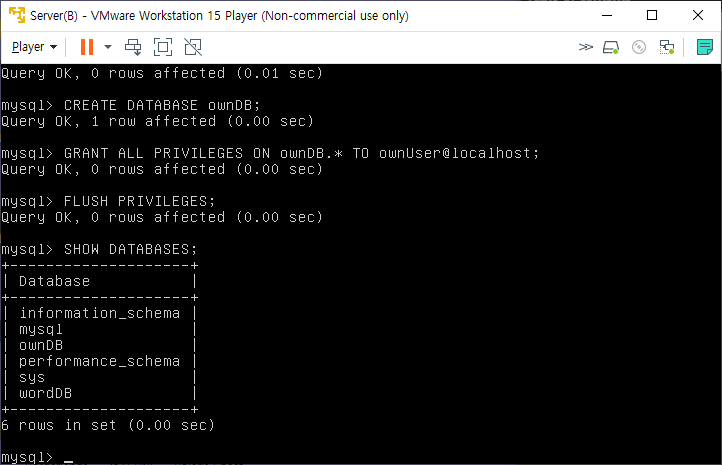Click the VMware icon in the title bar

tap(17, 15)
